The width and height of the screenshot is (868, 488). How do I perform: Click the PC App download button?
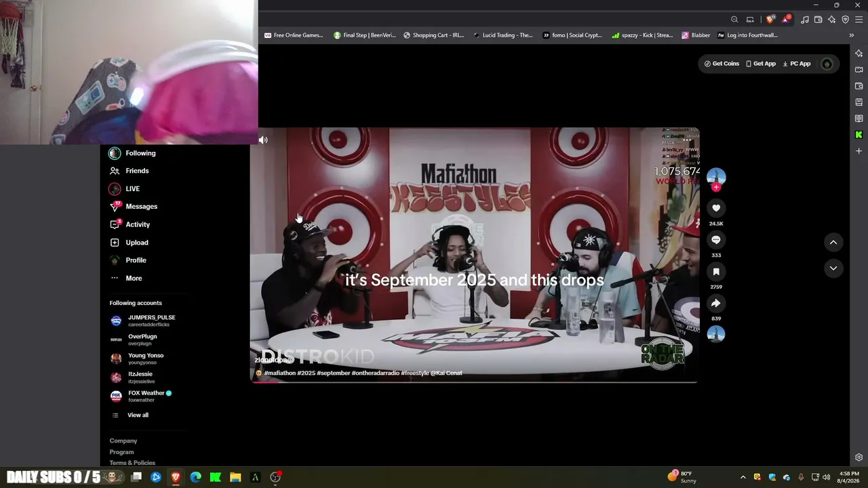797,64
